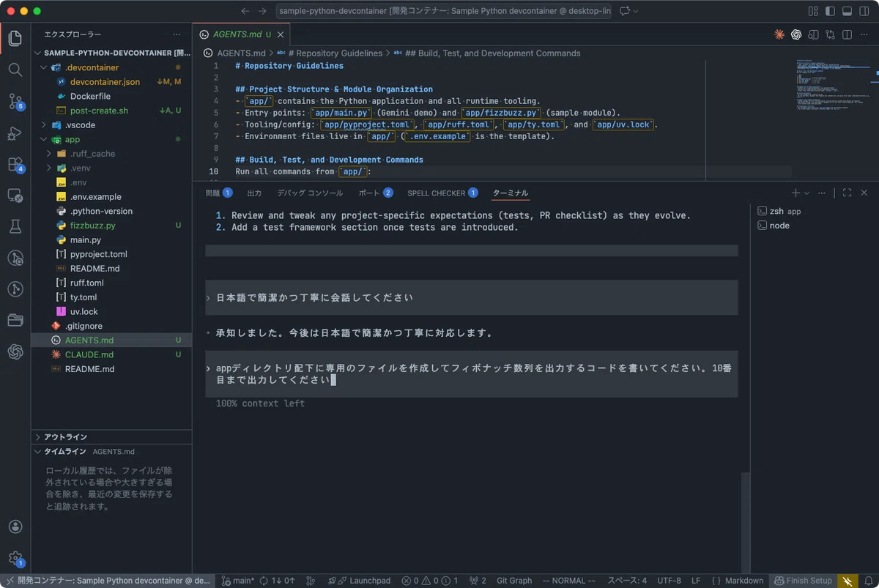Open the Testing flask view

(x=15, y=227)
